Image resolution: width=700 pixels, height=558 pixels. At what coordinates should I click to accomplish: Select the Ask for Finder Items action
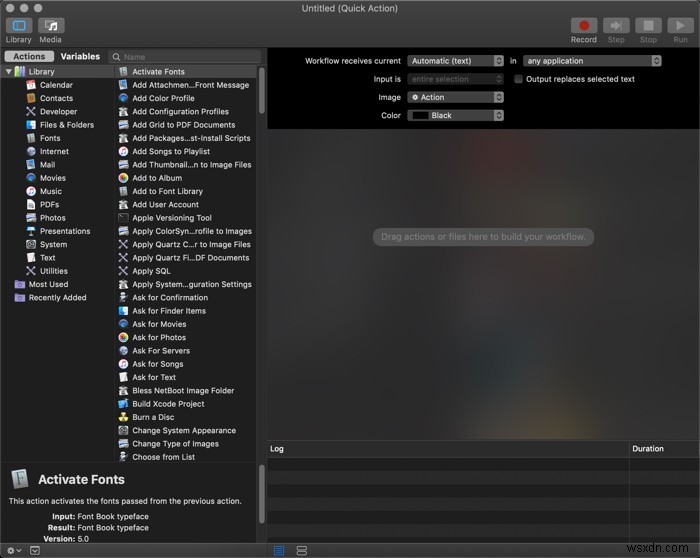(x=186, y=311)
